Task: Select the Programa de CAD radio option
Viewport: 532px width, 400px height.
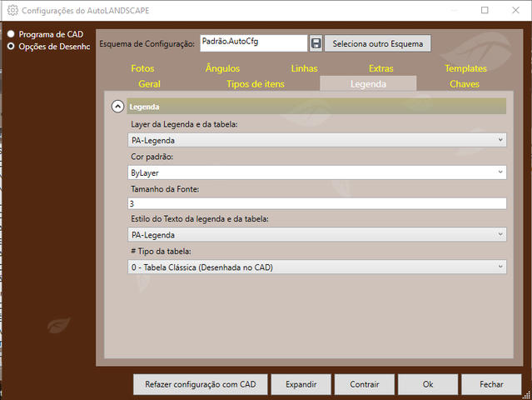Action: point(12,34)
